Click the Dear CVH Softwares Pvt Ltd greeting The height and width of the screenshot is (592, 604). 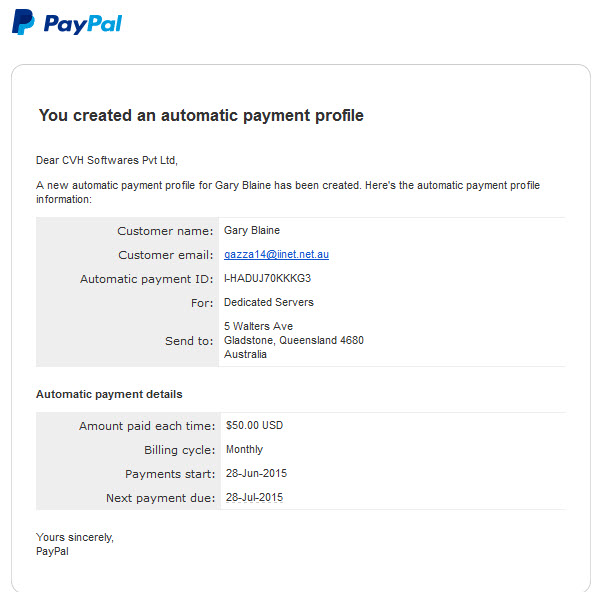coord(107,160)
